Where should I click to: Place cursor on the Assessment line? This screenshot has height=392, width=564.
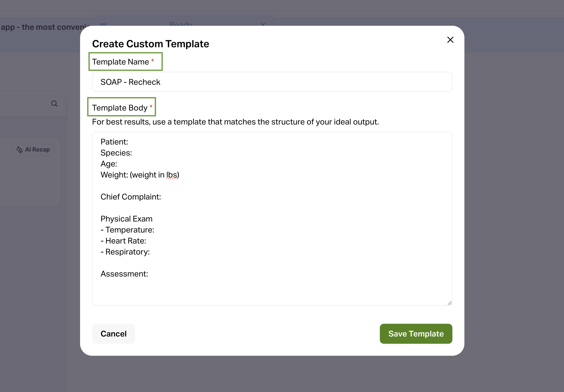(x=124, y=274)
